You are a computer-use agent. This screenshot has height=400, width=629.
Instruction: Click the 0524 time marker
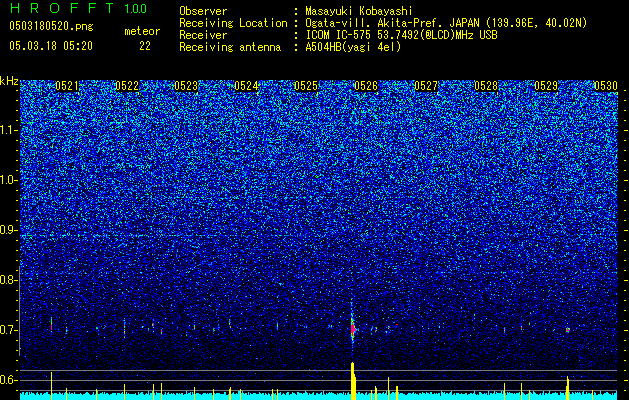tap(246, 86)
